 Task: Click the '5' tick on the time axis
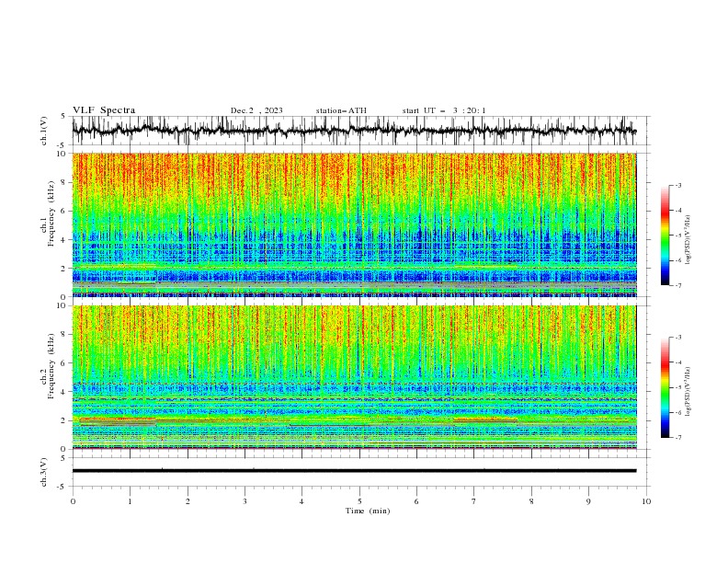(x=359, y=501)
